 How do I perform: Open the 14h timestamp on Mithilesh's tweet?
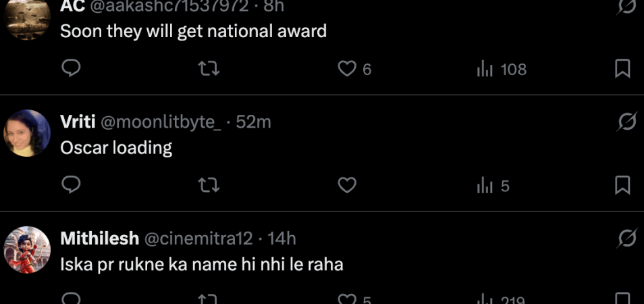click(282, 238)
